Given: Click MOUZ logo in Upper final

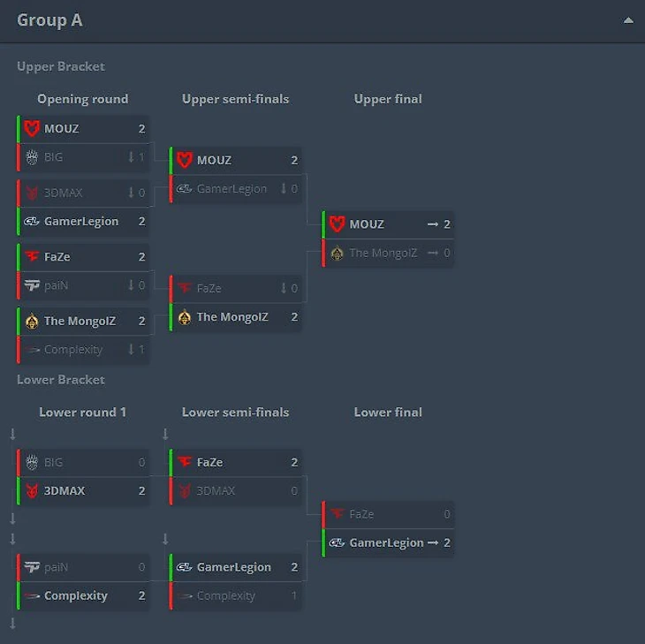Looking at the screenshot, I should pyautogui.click(x=337, y=224).
